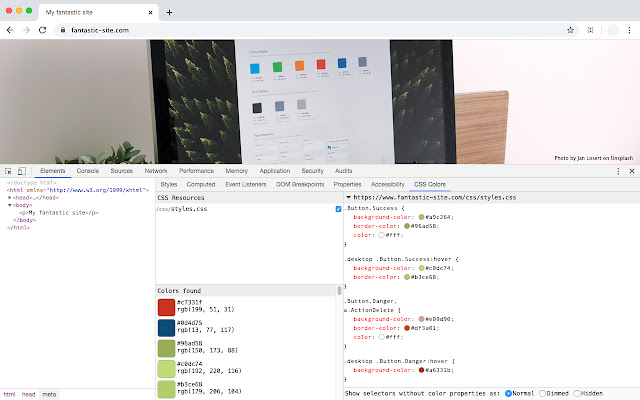This screenshot has width=640, height=400.
Task: Click the #b3ce68 color swatch in Colors found
Action: coord(166,389)
